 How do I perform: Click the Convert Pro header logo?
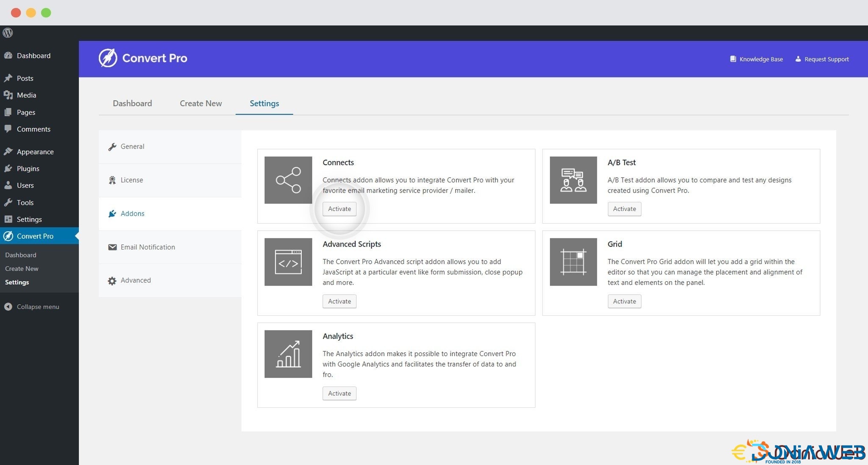(143, 58)
